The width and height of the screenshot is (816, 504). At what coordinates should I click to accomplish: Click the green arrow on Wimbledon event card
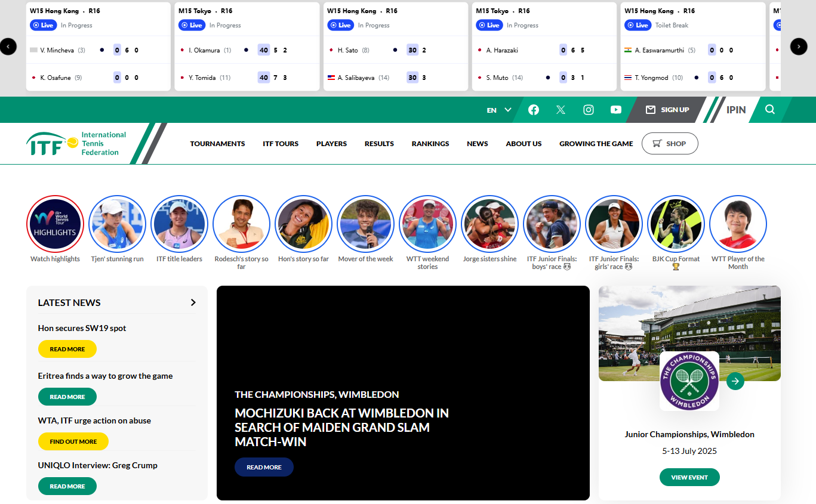(735, 381)
